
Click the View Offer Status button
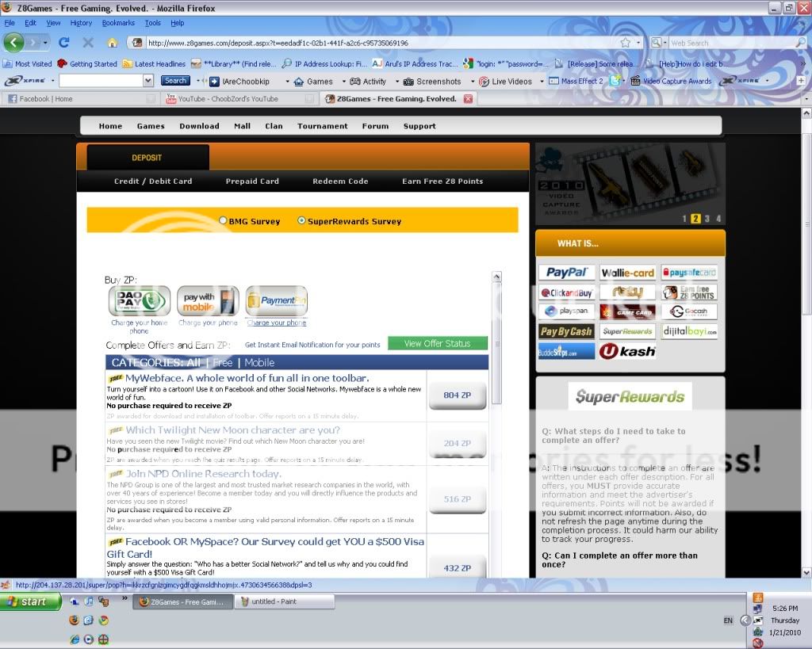(x=437, y=343)
